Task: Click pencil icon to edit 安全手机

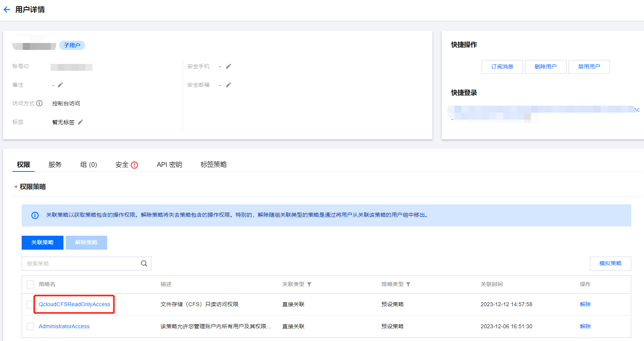Action: pos(229,66)
